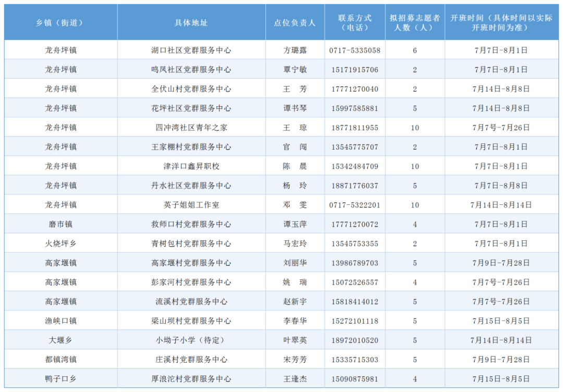The width and height of the screenshot is (563, 392).
Task: Click the volunteer count 10 for 四冲湾社区青年之家
Action: pos(414,127)
